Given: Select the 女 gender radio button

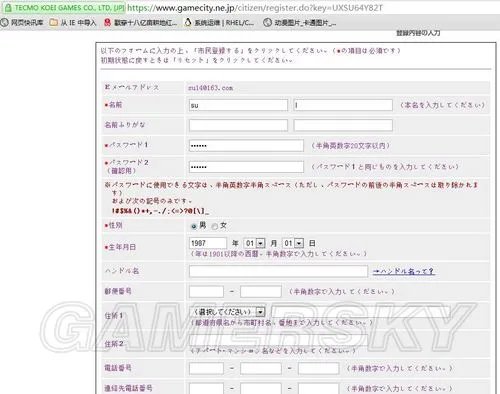Looking at the screenshot, I should 215,226.
